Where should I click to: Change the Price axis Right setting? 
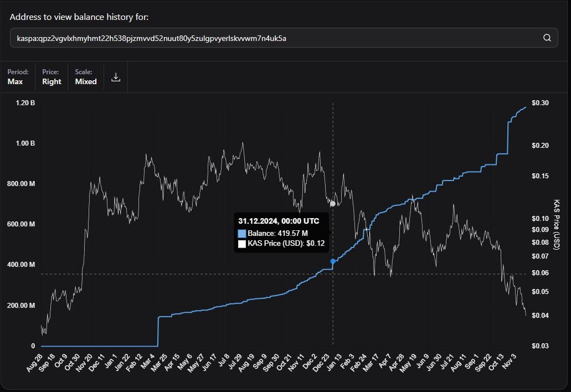pos(52,77)
